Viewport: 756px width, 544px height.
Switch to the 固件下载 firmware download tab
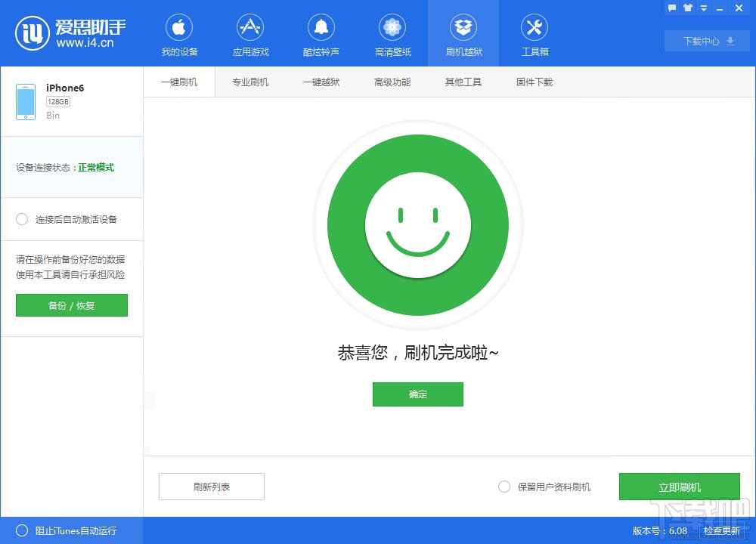point(534,82)
